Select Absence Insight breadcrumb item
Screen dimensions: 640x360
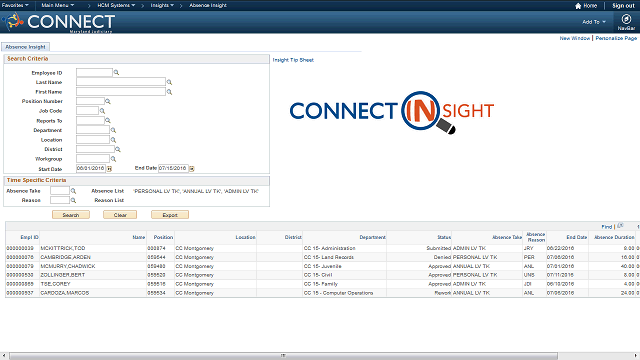point(208,5)
